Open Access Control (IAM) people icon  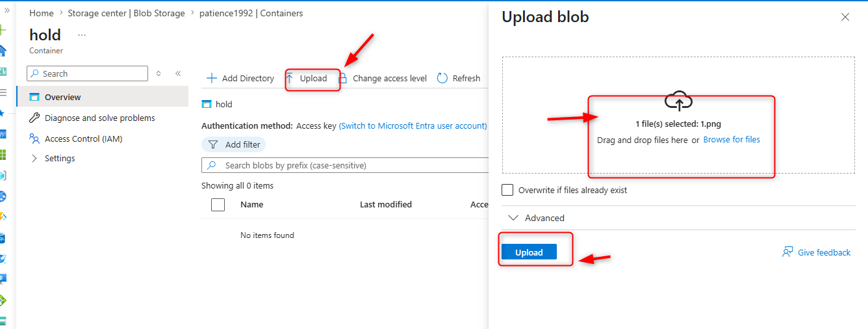[34, 138]
